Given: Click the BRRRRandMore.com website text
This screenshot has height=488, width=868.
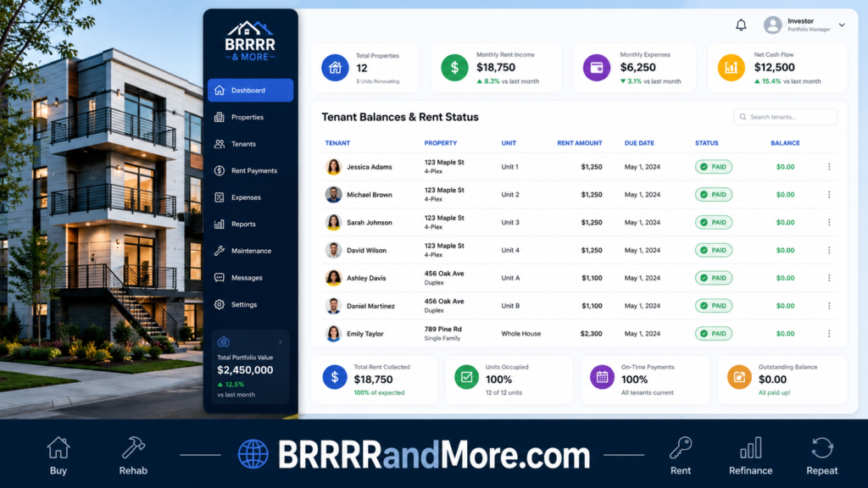Looking at the screenshot, I should pyautogui.click(x=434, y=455).
